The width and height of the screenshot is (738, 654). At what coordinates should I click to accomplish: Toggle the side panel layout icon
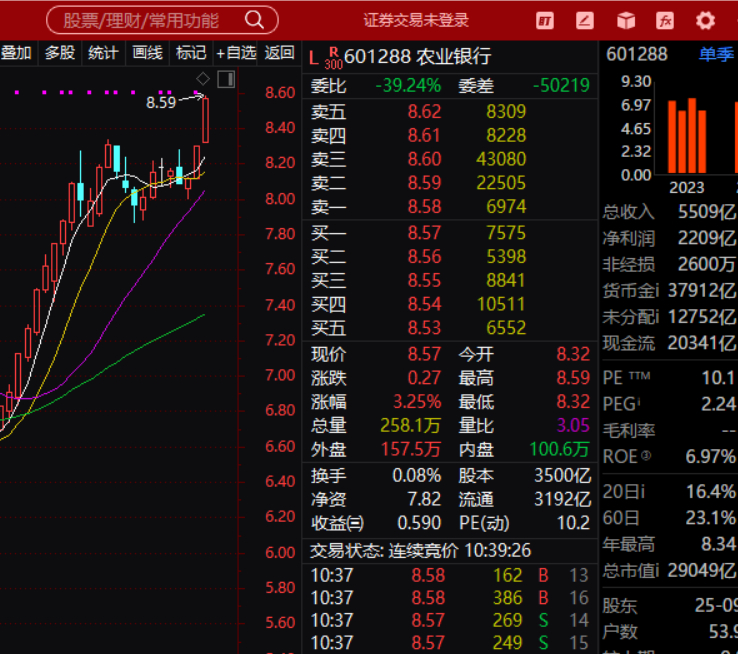pos(226,79)
